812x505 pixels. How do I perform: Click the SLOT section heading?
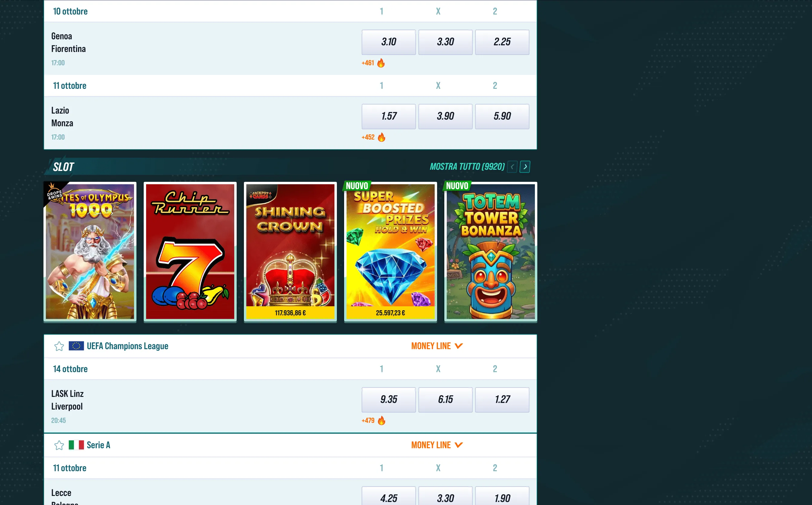coord(63,167)
